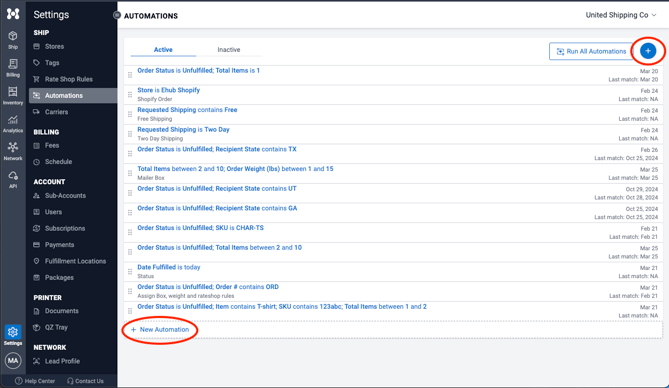Click the app logo at top left
The image size is (669, 388).
coord(13,14)
